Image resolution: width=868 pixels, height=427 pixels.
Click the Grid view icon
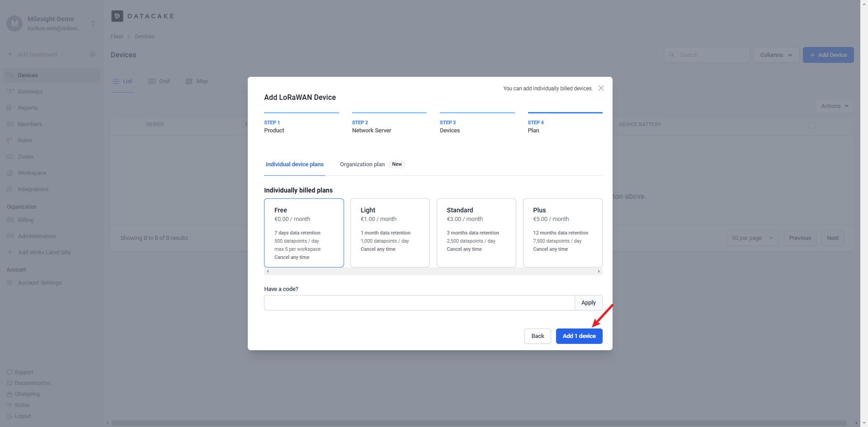152,81
